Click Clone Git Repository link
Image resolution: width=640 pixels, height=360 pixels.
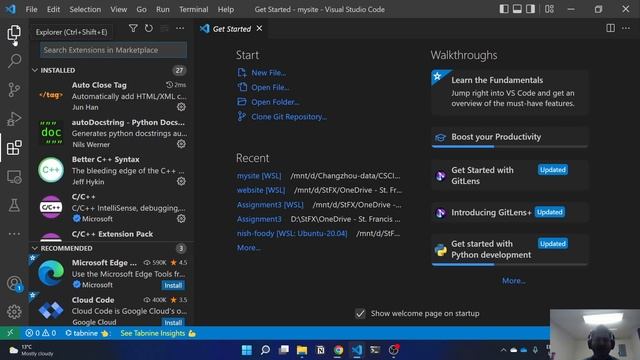click(289, 117)
